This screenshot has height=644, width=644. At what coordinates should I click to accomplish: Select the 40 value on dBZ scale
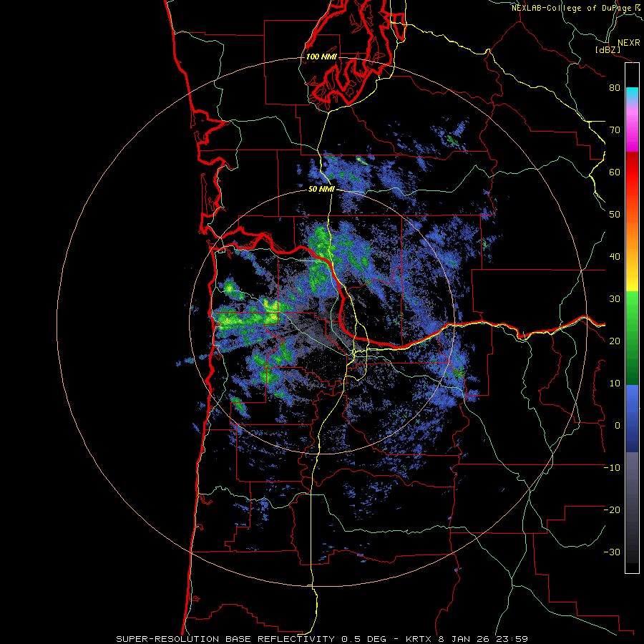click(615, 257)
